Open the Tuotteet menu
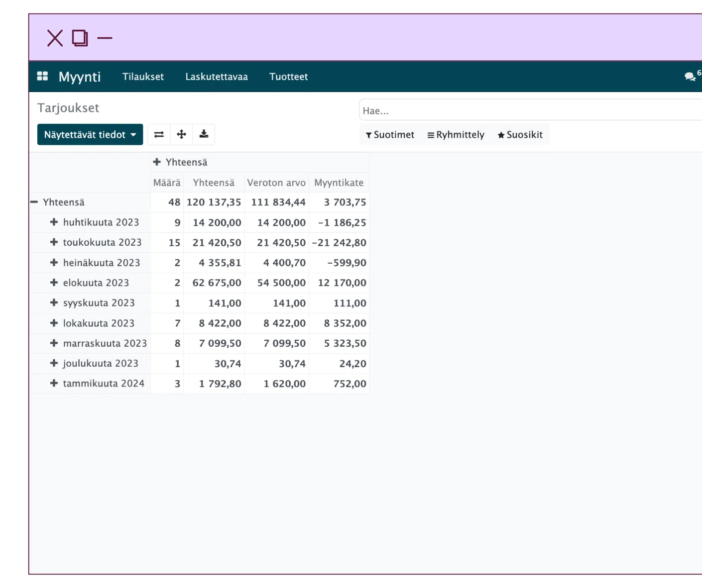The image size is (702, 588). 288,77
